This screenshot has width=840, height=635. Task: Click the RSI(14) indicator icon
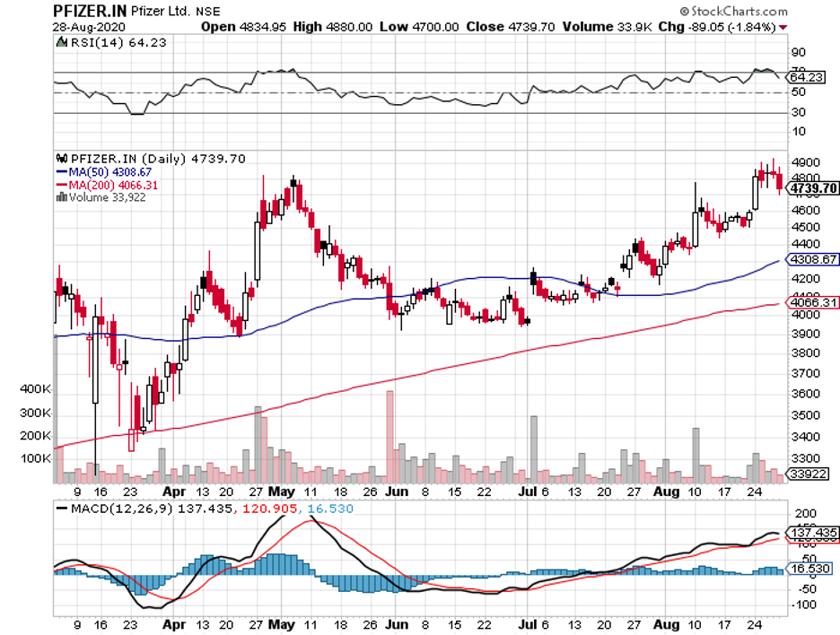[x=62, y=42]
